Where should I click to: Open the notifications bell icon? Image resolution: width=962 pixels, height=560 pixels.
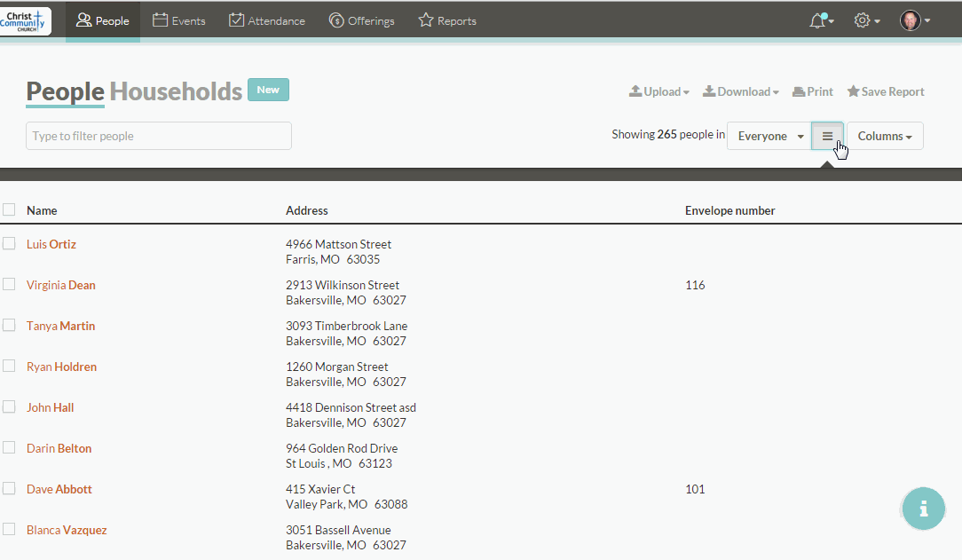(819, 20)
